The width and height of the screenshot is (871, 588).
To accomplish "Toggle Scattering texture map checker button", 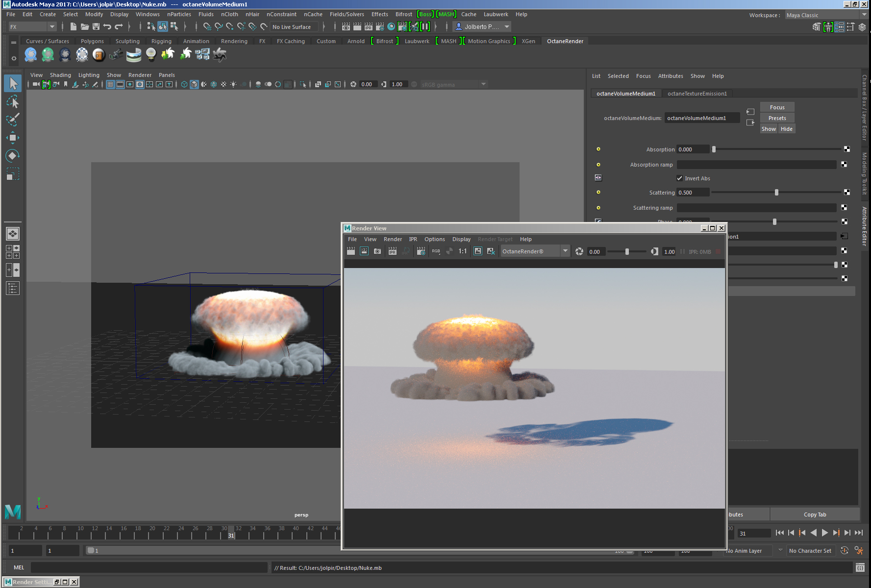I will point(846,193).
